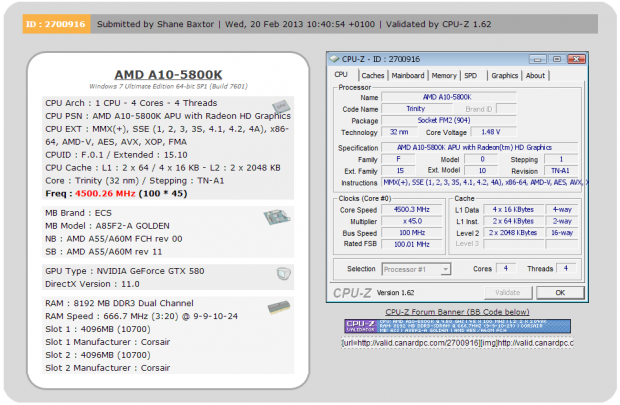
Task: Click the Specification field
Action: [479, 148]
